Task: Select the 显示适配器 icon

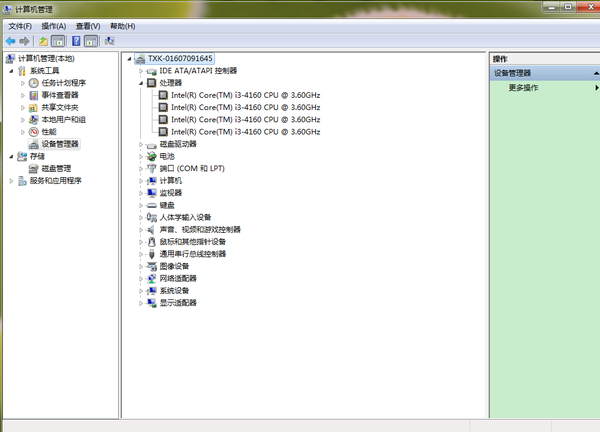Action: coord(152,303)
